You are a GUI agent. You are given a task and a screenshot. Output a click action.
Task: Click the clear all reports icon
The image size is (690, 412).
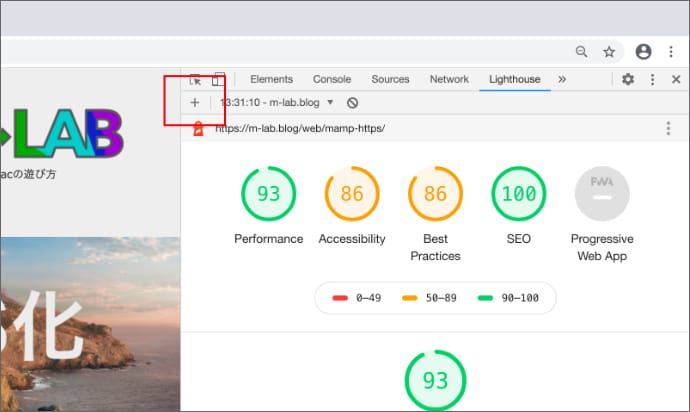tap(352, 103)
